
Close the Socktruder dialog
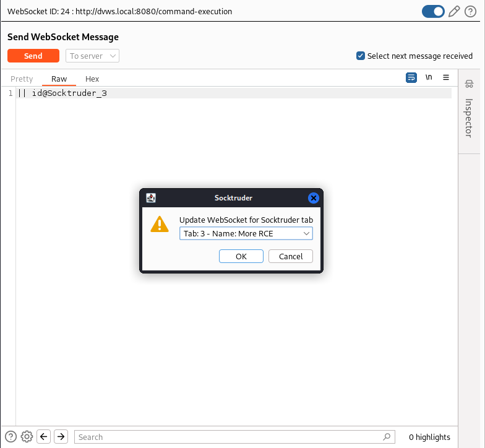pos(313,198)
